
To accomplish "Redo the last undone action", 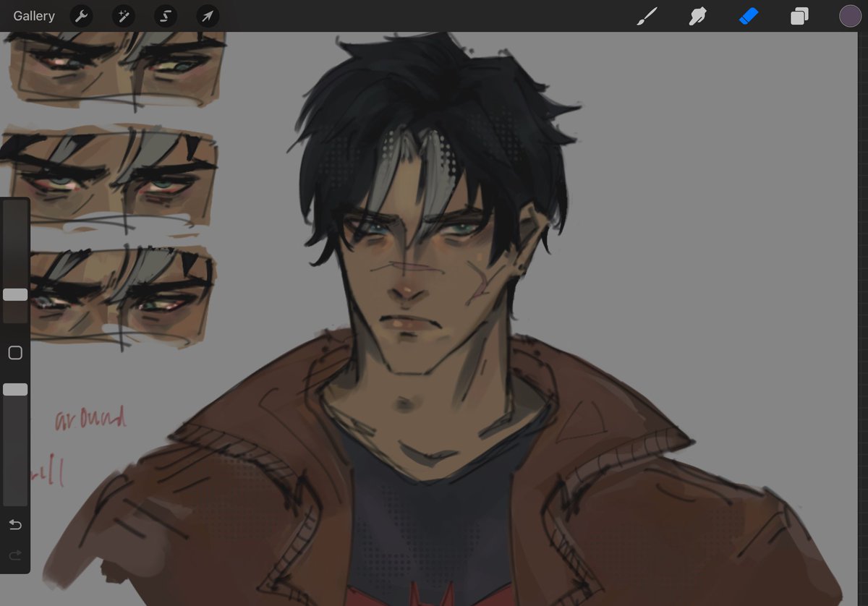I will point(15,555).
